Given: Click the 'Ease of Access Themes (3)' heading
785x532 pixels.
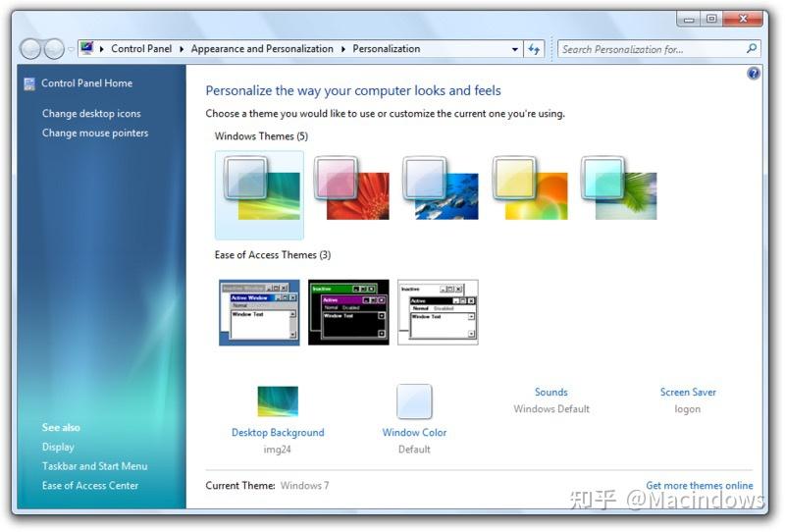Looking at the screenshot, I should click(x=273, y=255).
